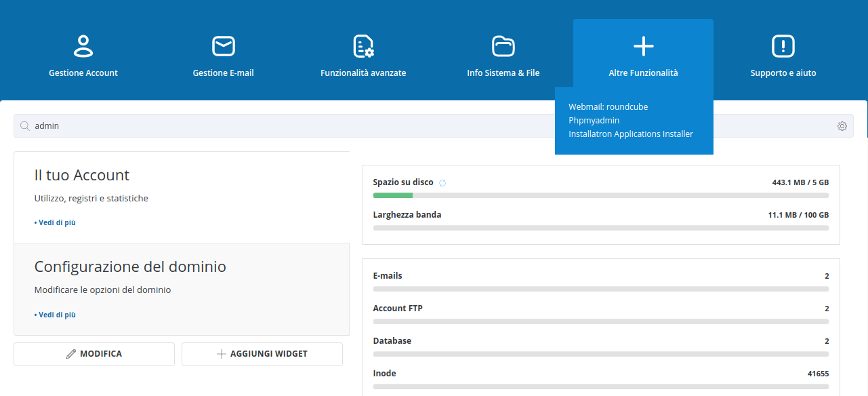868x396 pixels.
Task: Open Funzionalità avanzate menu label
Action: click(363, 73)
